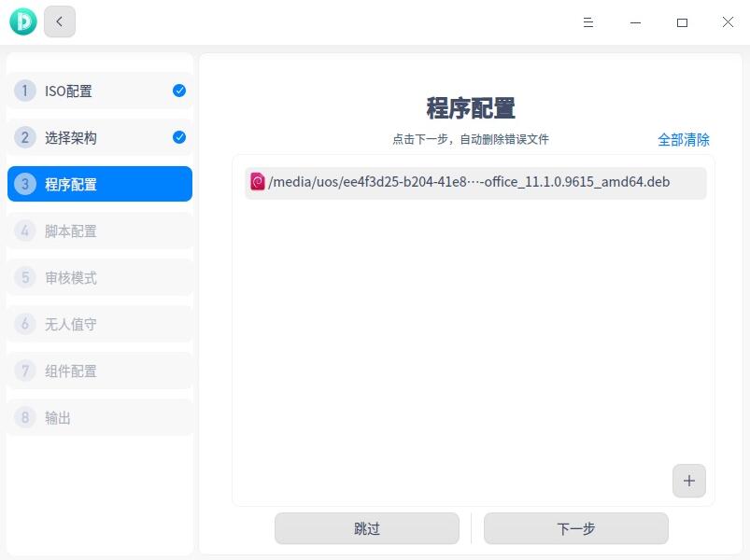Screen dimensions: 750x560
Task: Open the hamburger menu icon in titlebar
Action: point(588,21)
